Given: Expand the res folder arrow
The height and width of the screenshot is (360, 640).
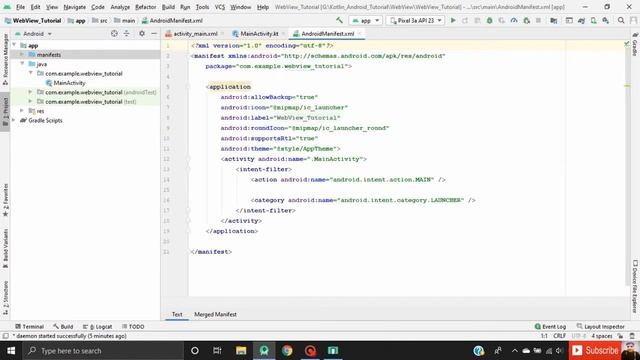Looking at the screenshot, I should pos(22,111).
